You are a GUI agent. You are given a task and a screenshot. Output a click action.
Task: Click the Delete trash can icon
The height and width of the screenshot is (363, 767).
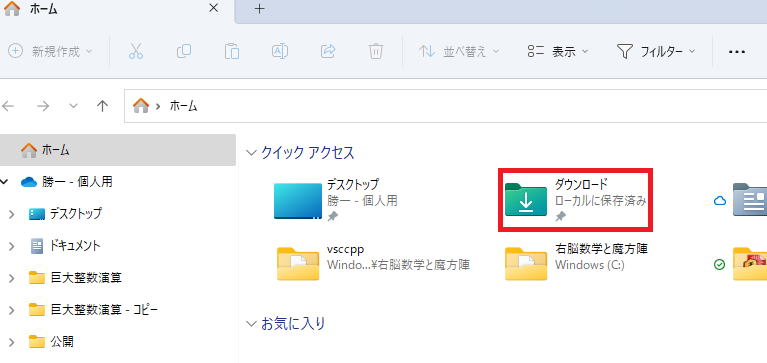point(376,51)
